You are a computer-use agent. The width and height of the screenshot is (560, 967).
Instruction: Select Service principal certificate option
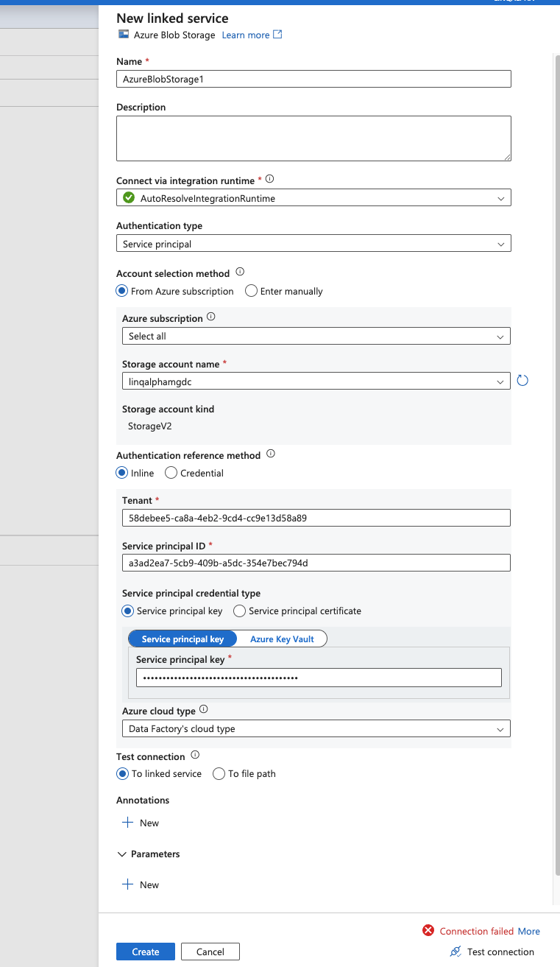point(239,611)
